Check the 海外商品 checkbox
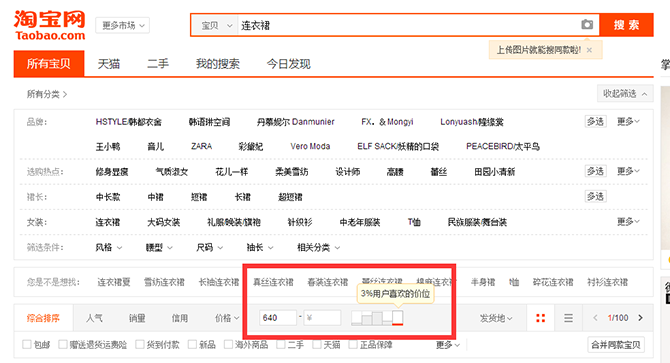This screenshot has width=670, height=363. 229,344
